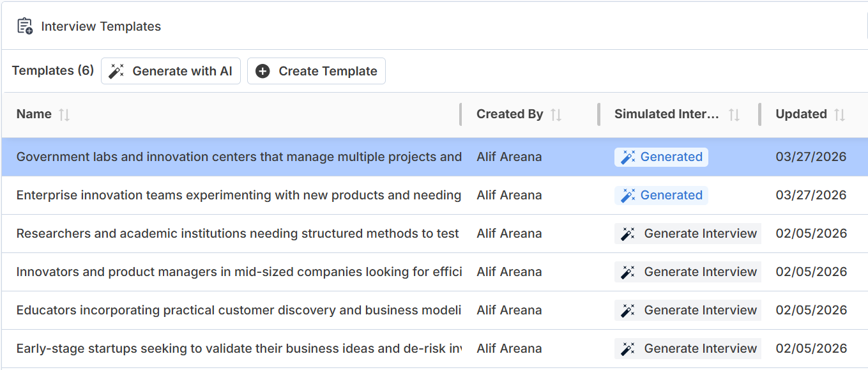868x370 pixels.
Task: Click the Interview Templates clipboard icon
Action: tap(25, 26)
